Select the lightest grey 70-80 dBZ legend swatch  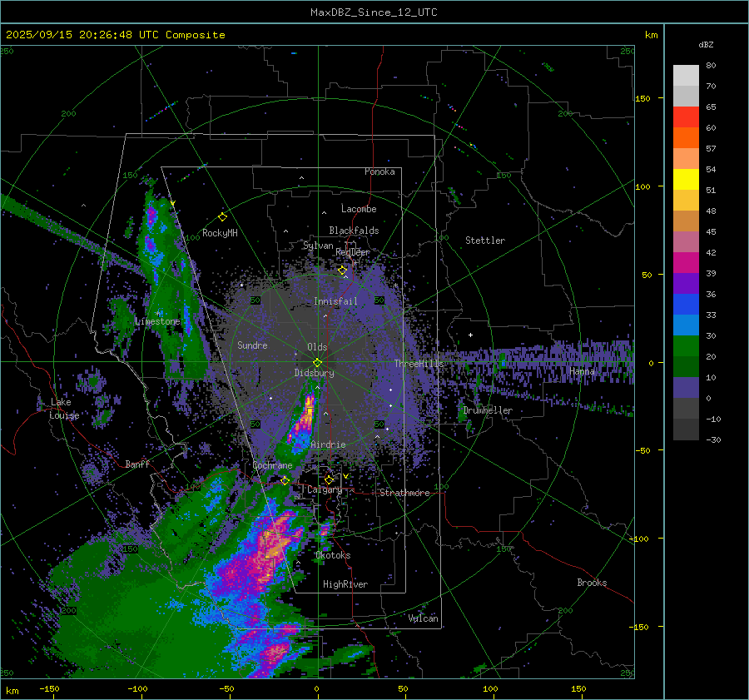point(686,76)
